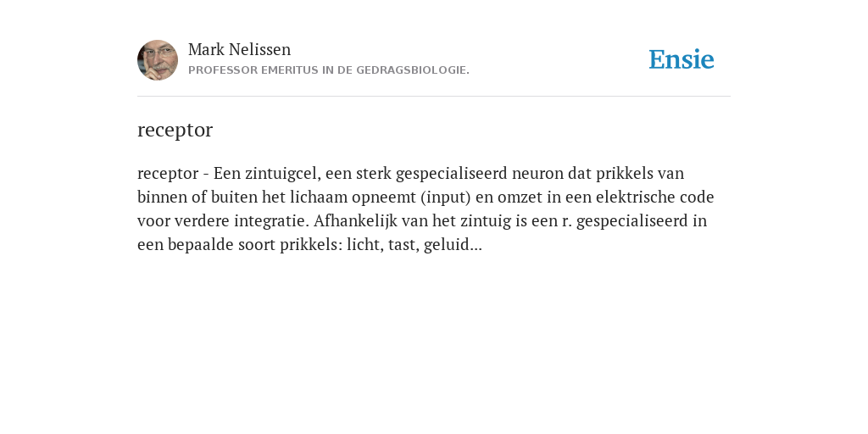Click the word integratie in the paragraph
The image size is (868, 434).
point(271,221)
